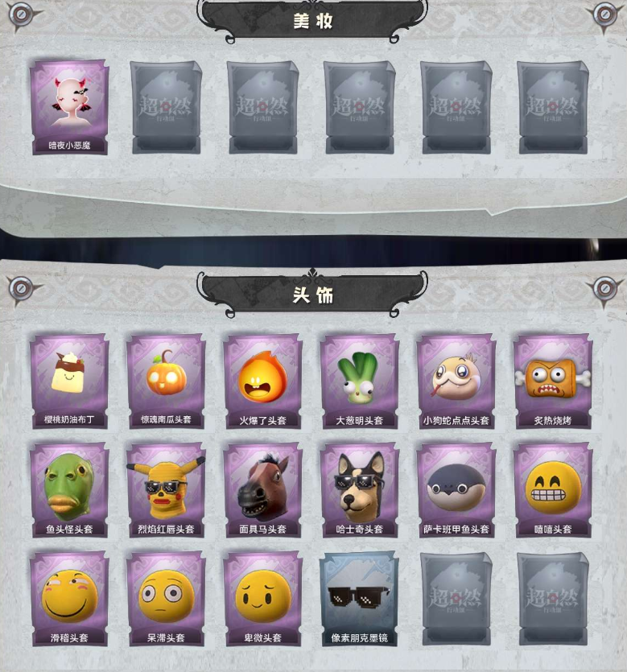Open the 头饰 section header

click(312, 295)
